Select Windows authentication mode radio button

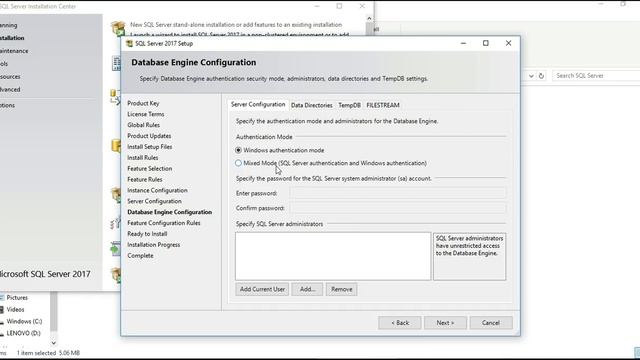(238, 150)
